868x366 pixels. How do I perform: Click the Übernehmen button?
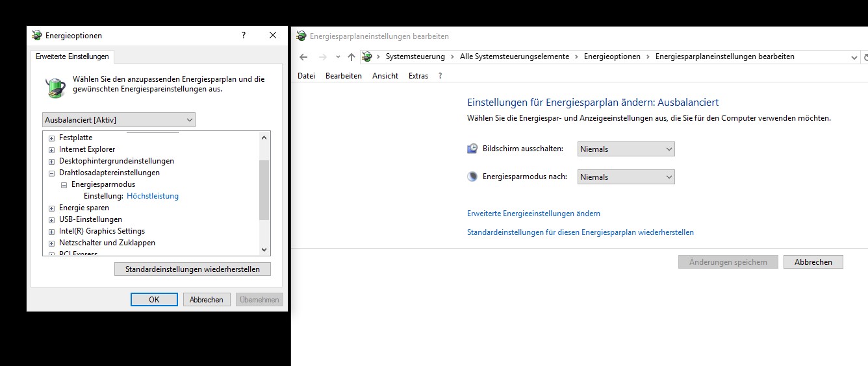coord(259,299)
